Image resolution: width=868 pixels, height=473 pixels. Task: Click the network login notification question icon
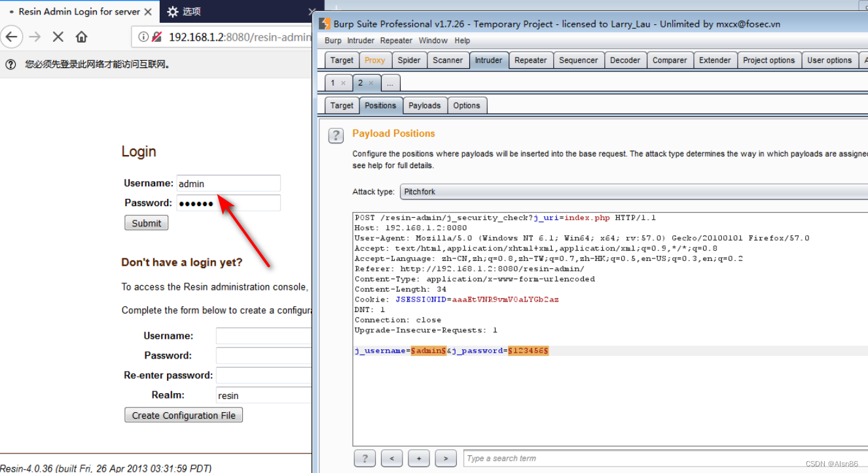click(x=10, y=64)
